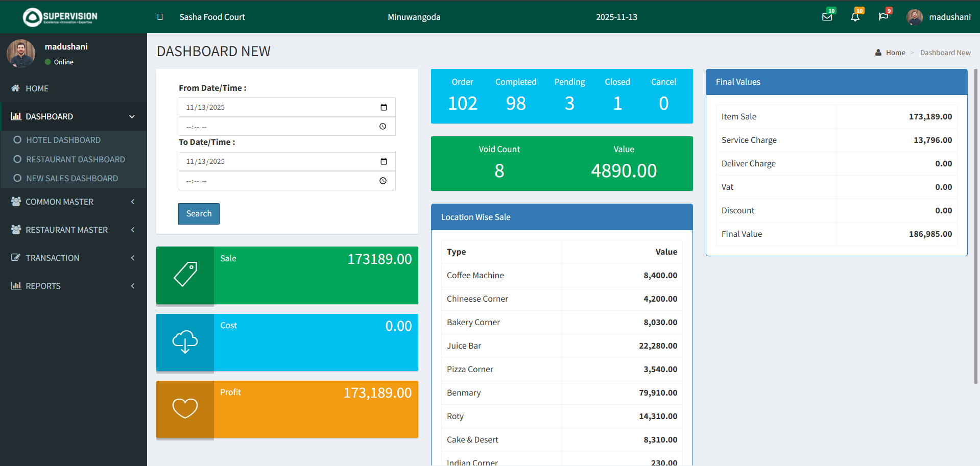Select the Hotel Dashboard radio item

pos(63,140)
